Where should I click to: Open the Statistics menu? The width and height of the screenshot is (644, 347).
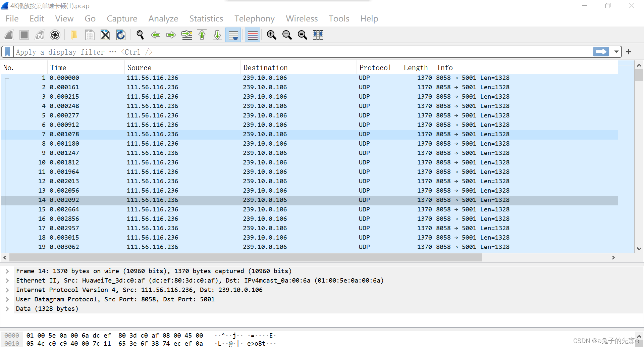[206, 18]
